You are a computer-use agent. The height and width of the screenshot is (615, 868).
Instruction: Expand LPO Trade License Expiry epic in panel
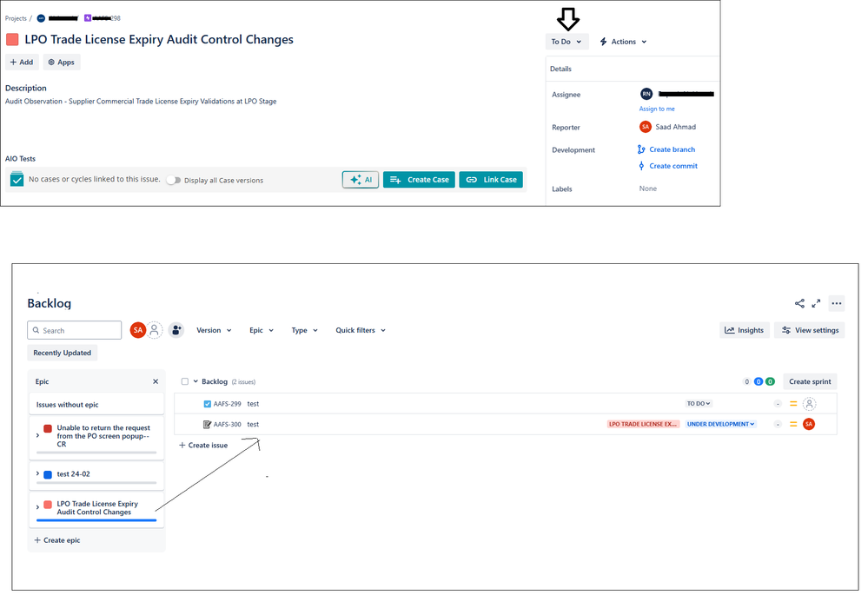point(37,507)
